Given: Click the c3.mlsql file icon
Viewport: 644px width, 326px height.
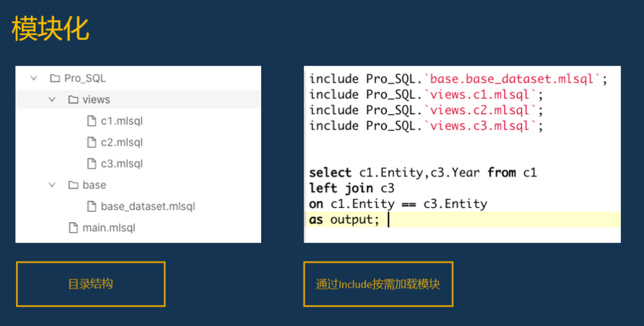Looking at the screenshot, I should 91,164.
